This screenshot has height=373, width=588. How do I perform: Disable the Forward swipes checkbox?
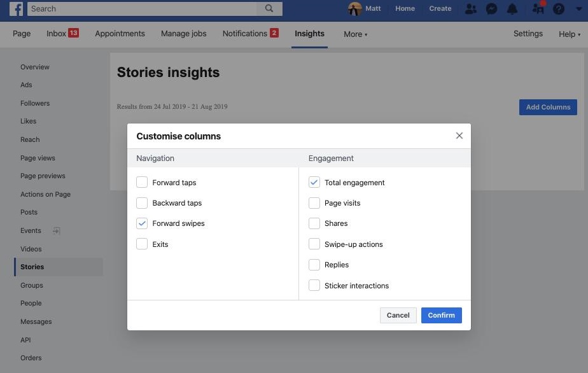point(142,223)
